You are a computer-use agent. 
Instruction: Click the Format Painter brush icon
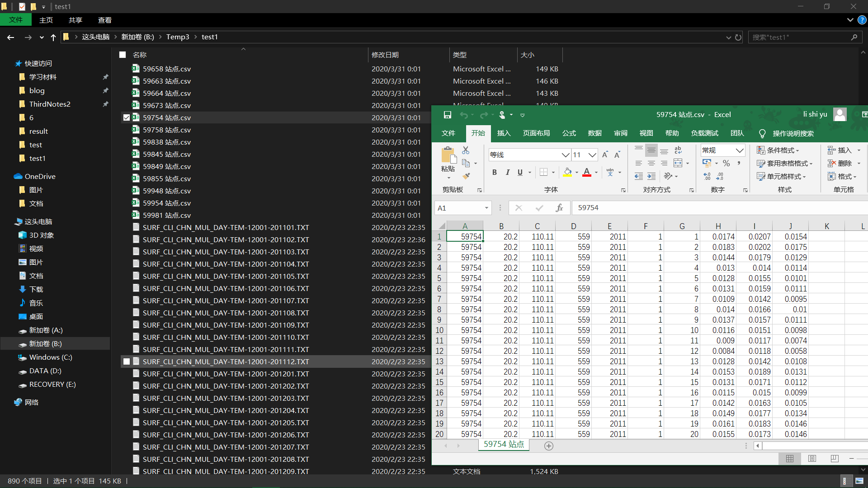[x=466, y=176]
